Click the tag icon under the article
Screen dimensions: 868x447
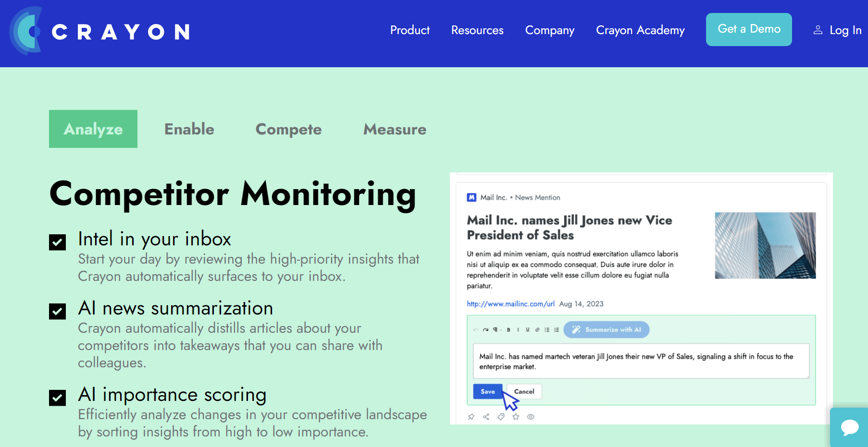[x=501, y=417]
